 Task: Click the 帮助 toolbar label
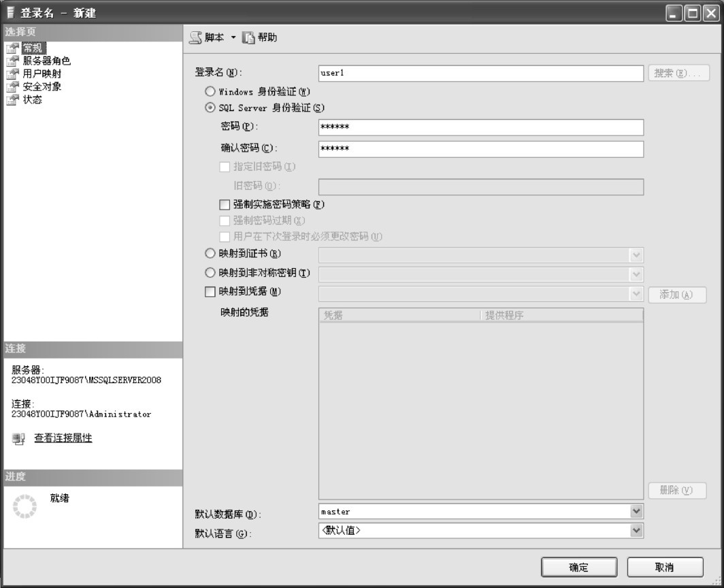point(267,37)
